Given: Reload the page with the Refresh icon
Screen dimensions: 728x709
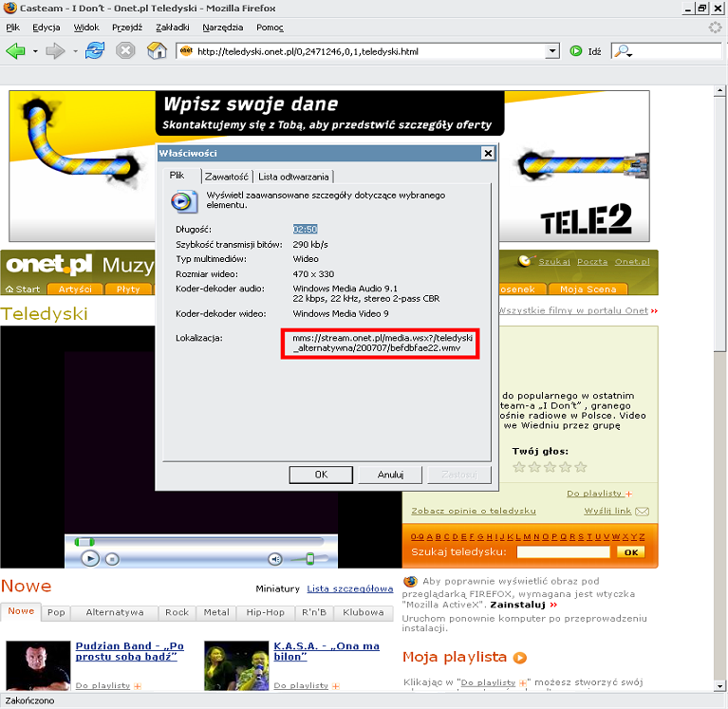Looking at the screenshot, I should click(95, 50).
